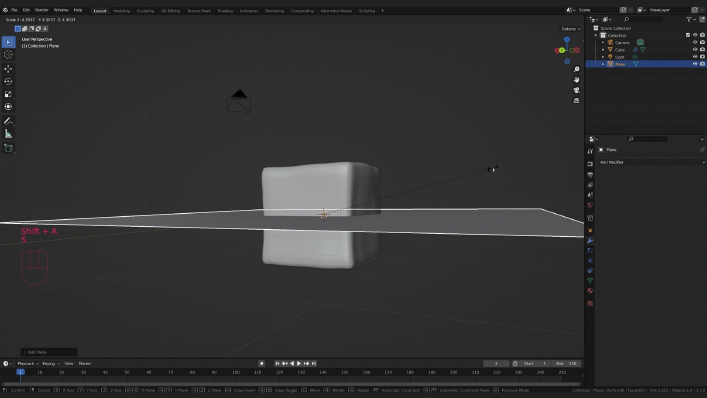Collapse the Collection tree item
The image size is (707, 398).
coord(596,35)
